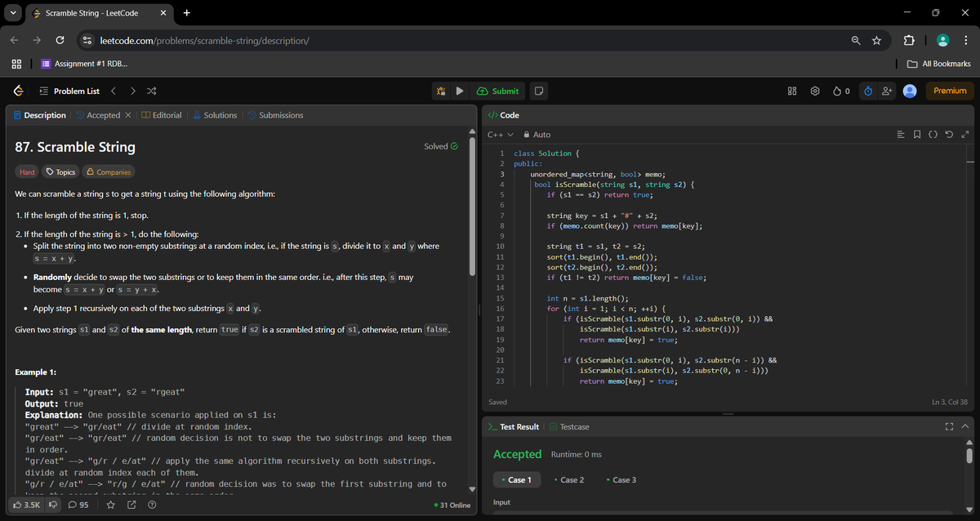Select Case 3 result

coord(621,479)
